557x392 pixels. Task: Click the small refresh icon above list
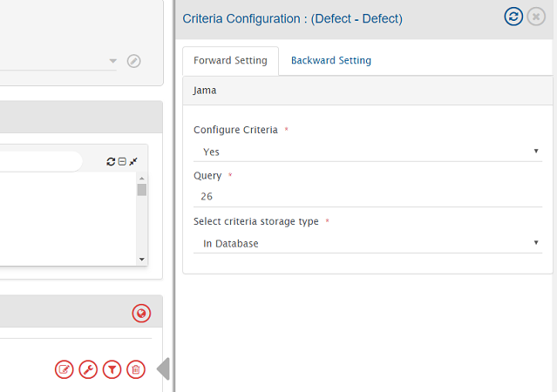[111, 162]
